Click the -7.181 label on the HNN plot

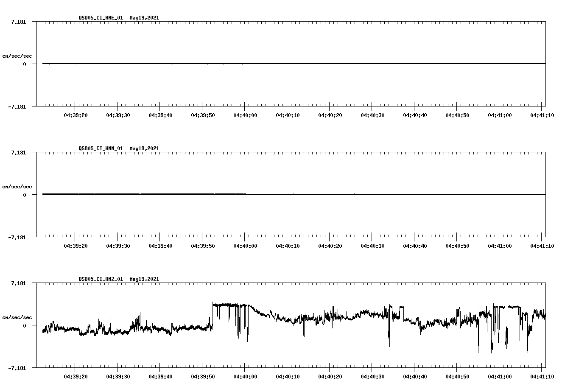click(x=17, y=238)
